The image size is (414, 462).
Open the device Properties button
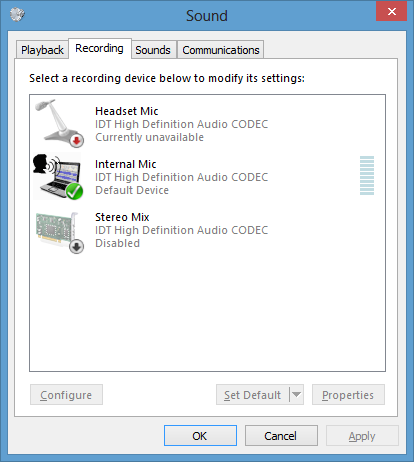pyautogui.click(x=348, y=395)
